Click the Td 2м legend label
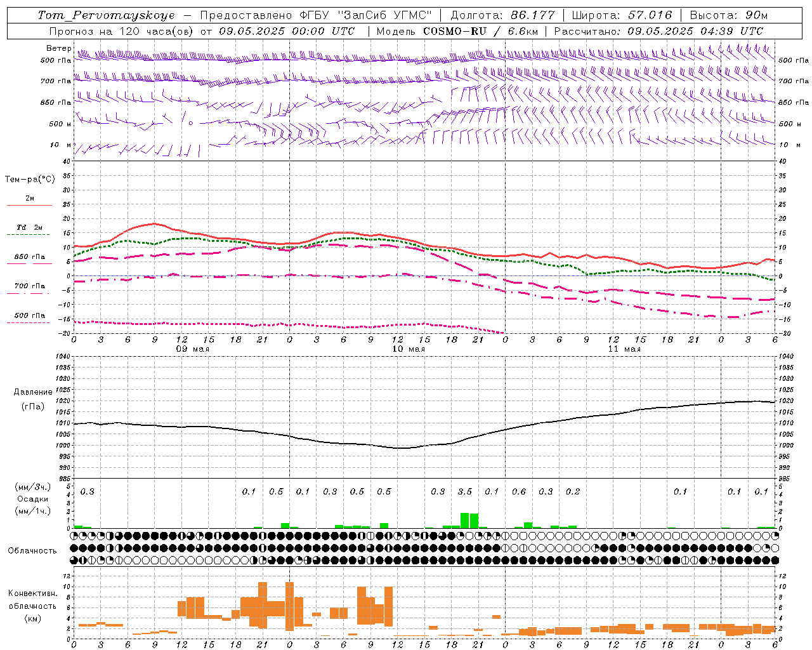This screenshot has height=650, width=812. coord(29,227)
